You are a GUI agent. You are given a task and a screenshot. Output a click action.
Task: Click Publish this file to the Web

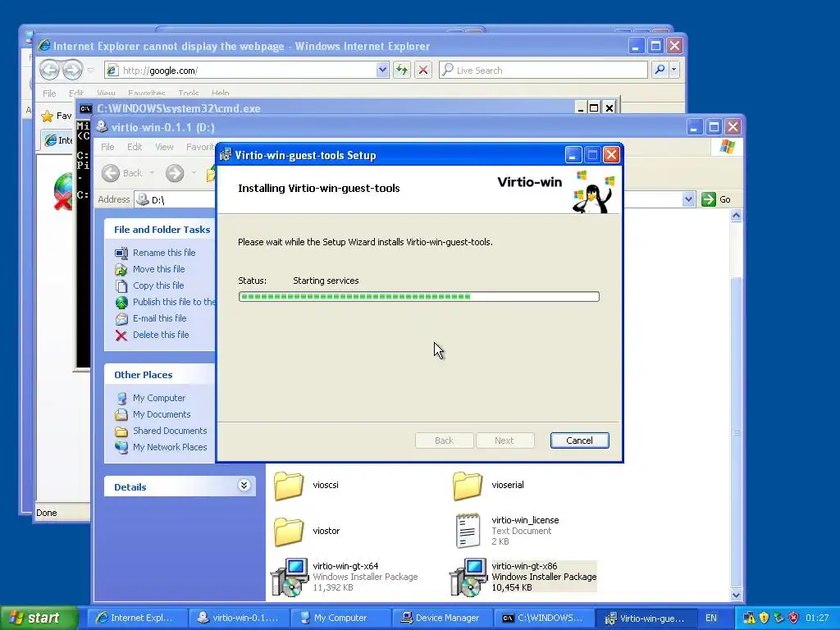[174, 302]
